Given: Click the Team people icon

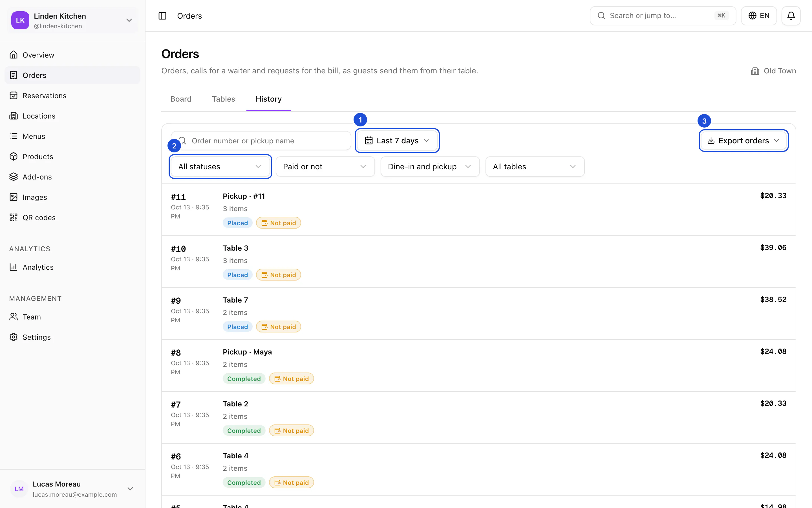Looking at the screenshot, I should (x=14, y=317).
